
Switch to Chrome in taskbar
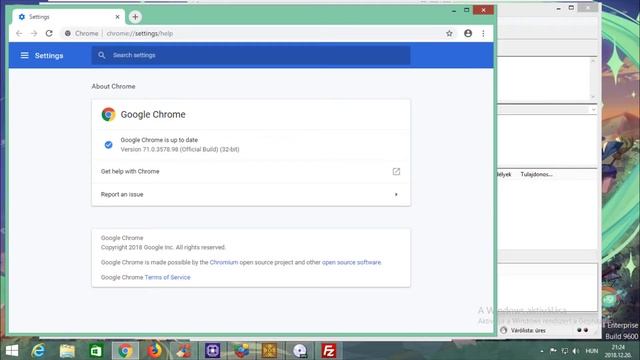pos(125,351)
